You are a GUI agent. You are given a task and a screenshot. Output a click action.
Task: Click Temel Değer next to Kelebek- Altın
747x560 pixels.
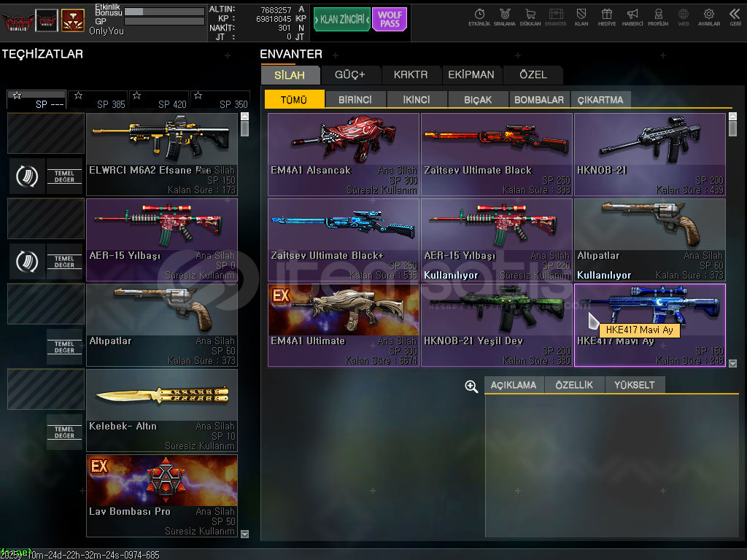coord(64,432)
